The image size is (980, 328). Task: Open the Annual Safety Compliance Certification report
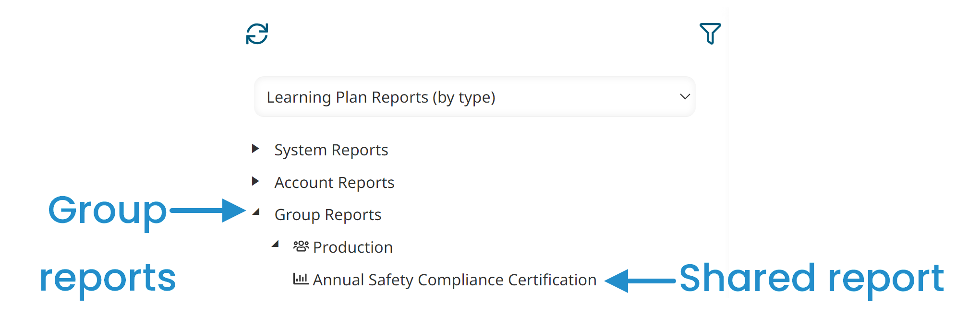coord(453,280)
